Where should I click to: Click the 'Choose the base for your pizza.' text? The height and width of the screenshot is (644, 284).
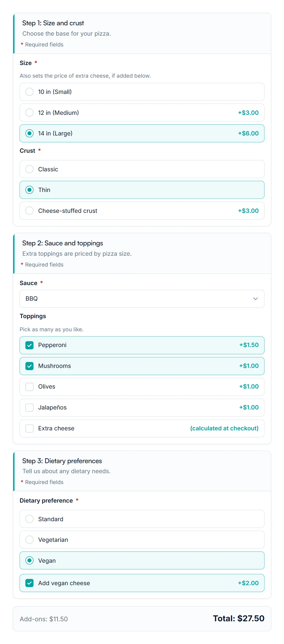(x=67, y=34)
